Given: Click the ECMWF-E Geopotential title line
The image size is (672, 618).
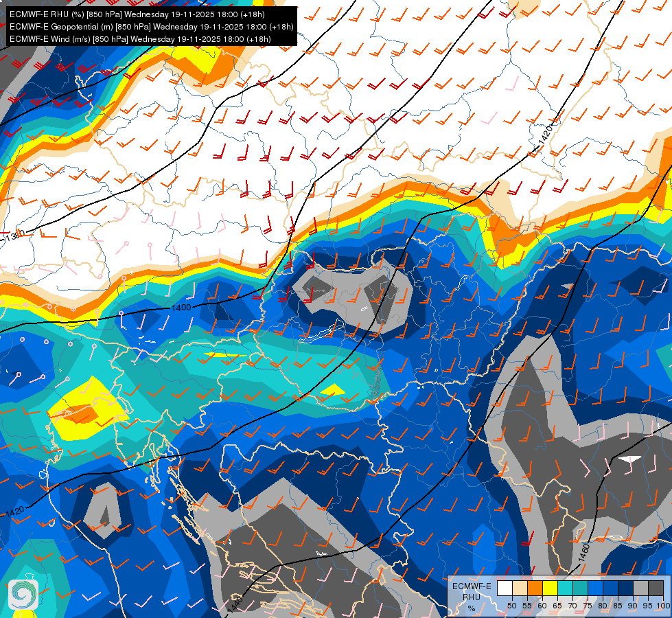Looking at the screenshot, I should [151, 27].
